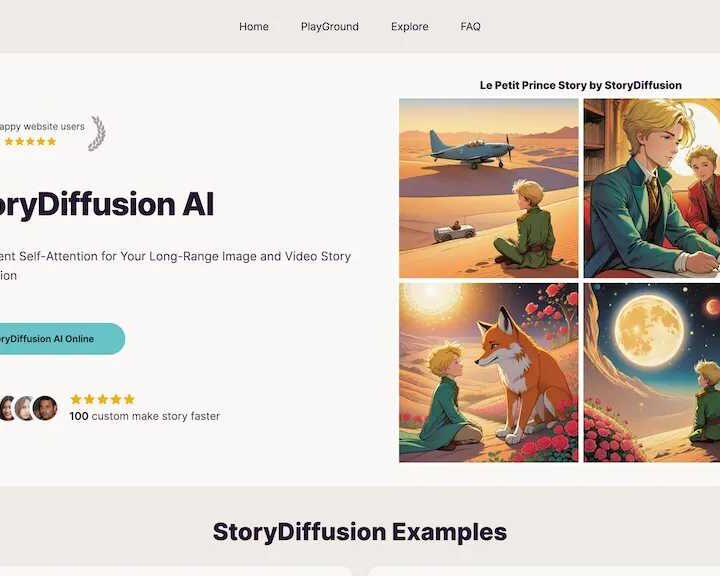Click the gold stars under happy website users
Screen dimensions: 720x576
click(28, 141)
